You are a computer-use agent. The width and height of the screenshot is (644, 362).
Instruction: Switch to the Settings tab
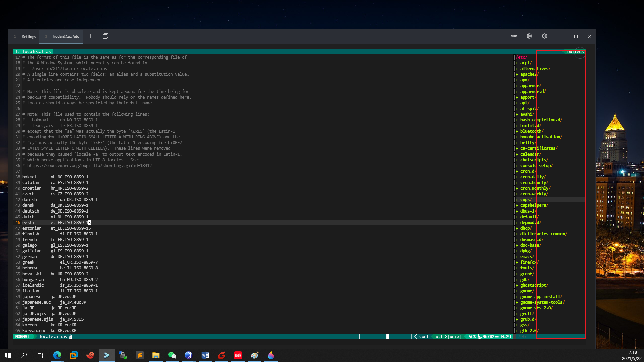point(29,36)
